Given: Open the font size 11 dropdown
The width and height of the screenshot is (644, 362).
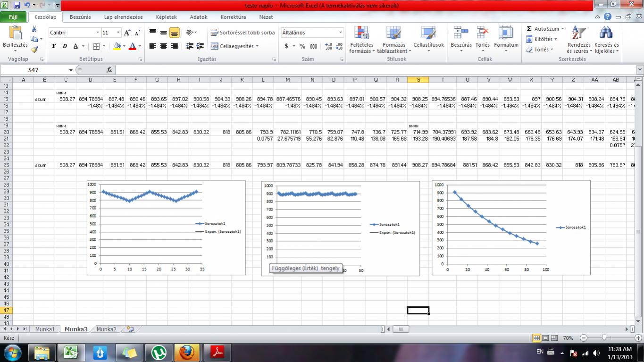Looking at the screenshot, I should pos(118,33).
